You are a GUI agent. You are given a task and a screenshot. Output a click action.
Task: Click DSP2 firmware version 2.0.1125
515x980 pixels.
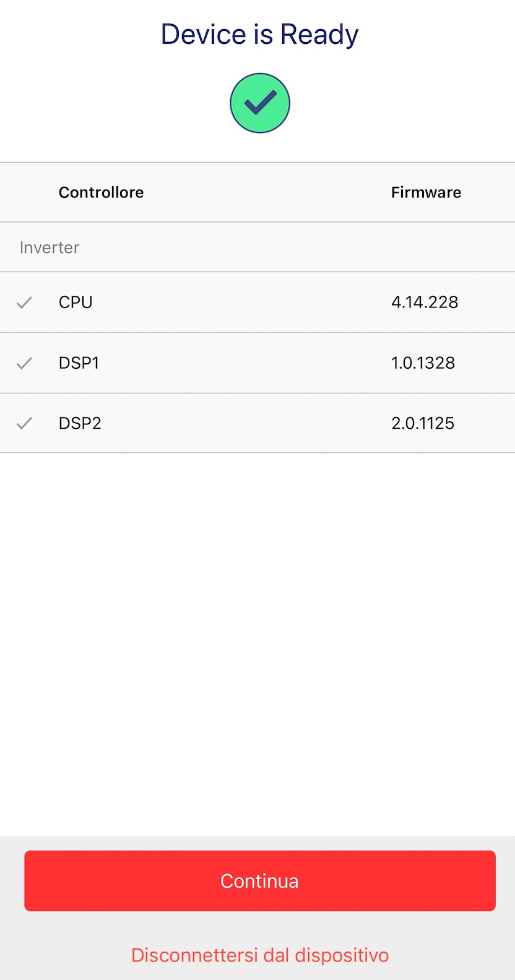423,423
